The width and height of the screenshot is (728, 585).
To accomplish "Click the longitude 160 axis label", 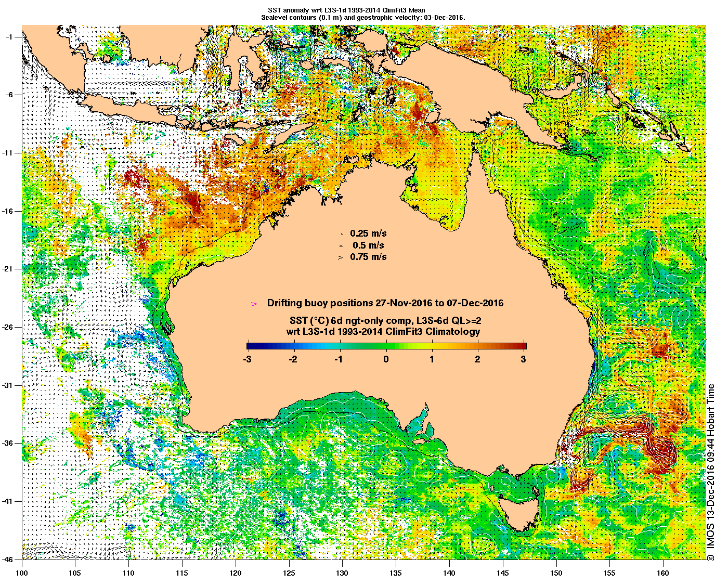I will pos(663,573).
